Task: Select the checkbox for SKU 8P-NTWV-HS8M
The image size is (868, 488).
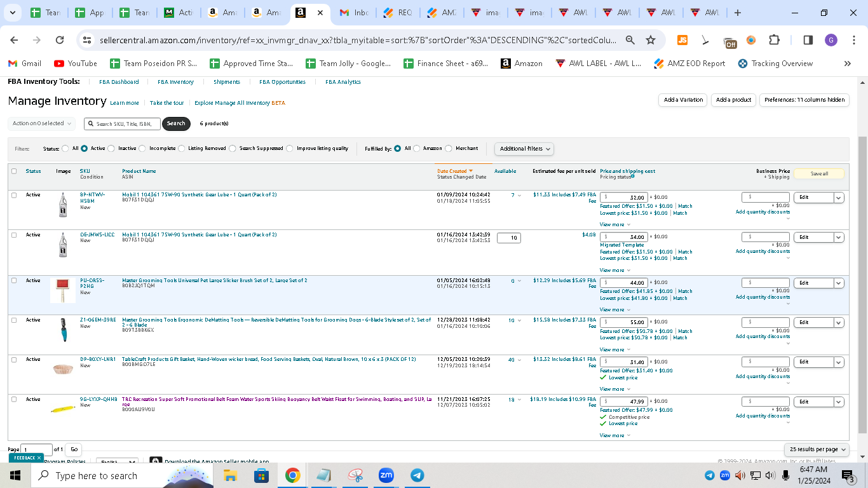Action: click(x=14, y=195)
